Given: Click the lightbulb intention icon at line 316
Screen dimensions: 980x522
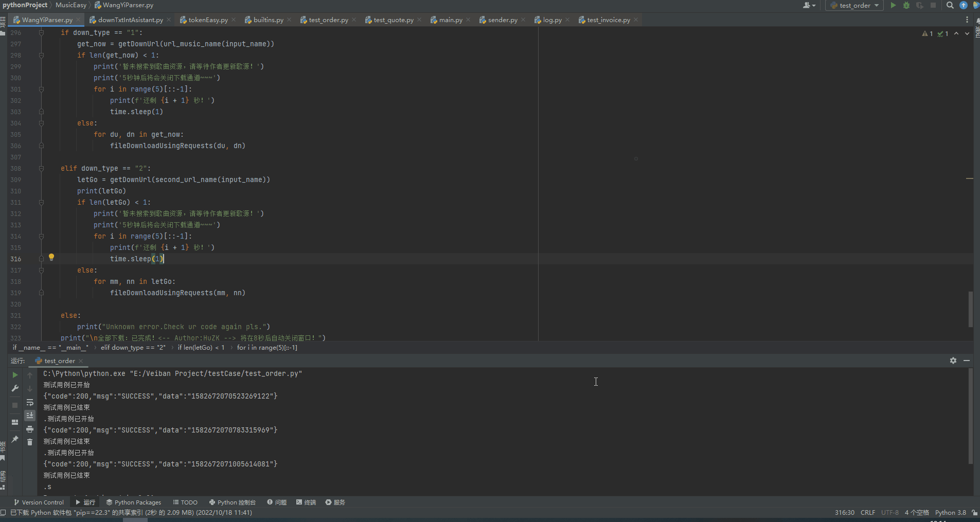Looking at the screenshot, I should pyautogui.click(x=51, y=257).
